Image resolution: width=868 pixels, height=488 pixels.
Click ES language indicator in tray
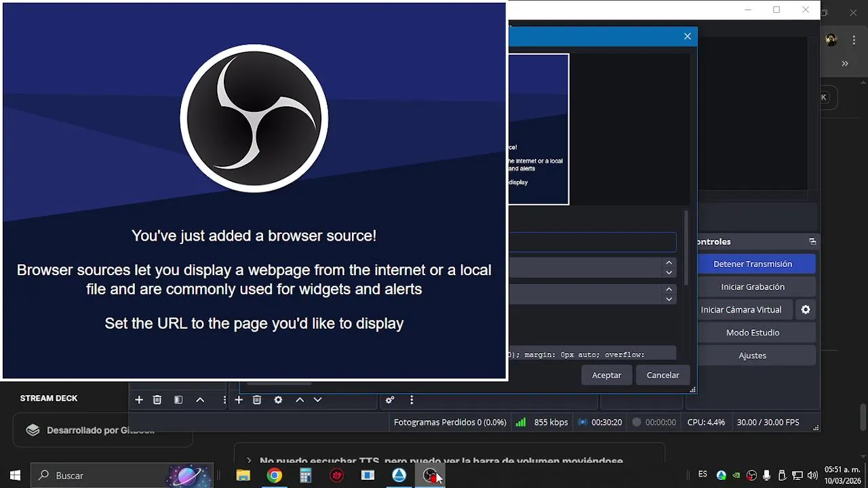pyautogui.click(x=703, y=474)
